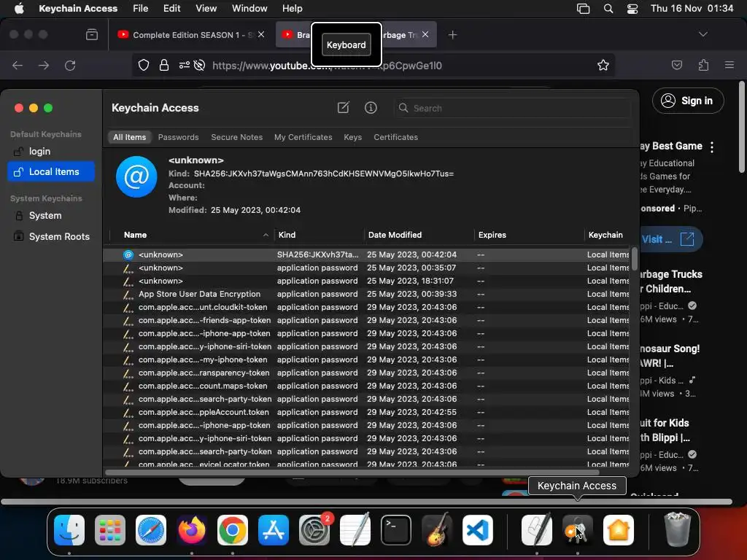
Task: Sort by the Expires column header
Action: 529,235
